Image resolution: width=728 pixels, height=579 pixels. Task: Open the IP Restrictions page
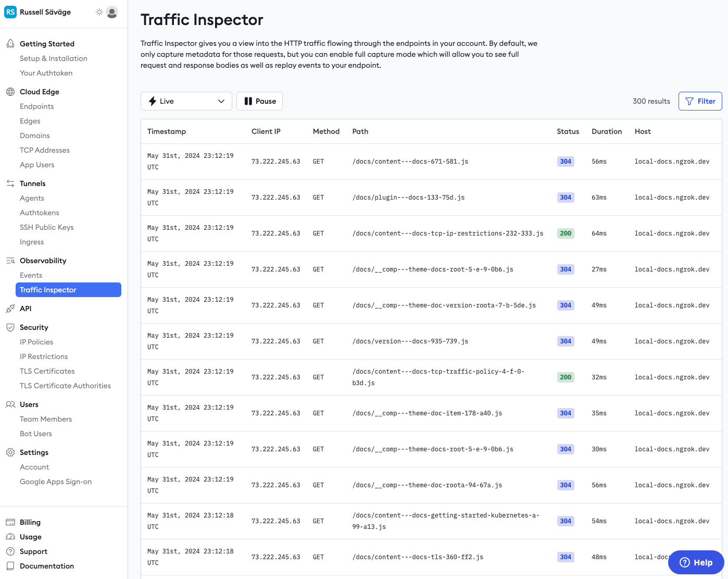click(44, 356)
